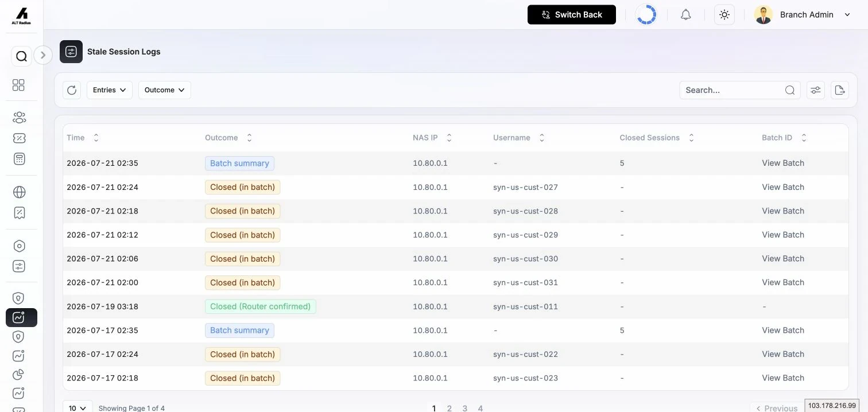Screen dimensions: 868x412
Task: Open the rows-per-page 10 dropdown
Action: pos(77,407)
